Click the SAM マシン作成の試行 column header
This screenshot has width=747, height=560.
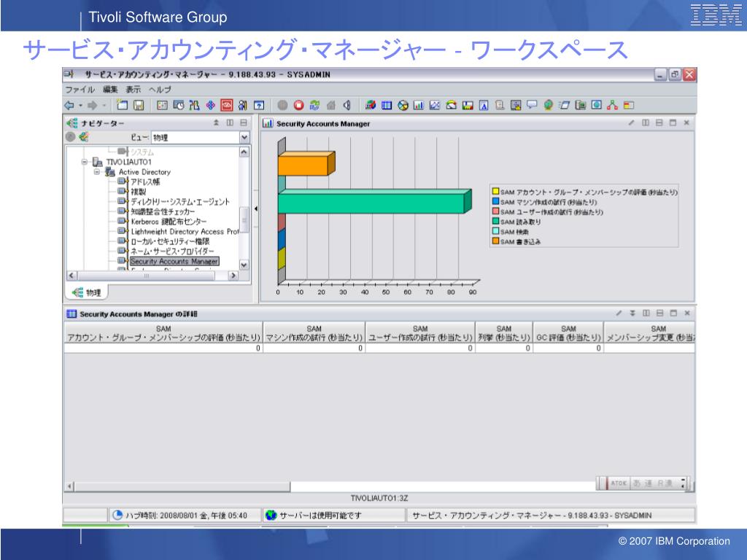tap(314, 333)
